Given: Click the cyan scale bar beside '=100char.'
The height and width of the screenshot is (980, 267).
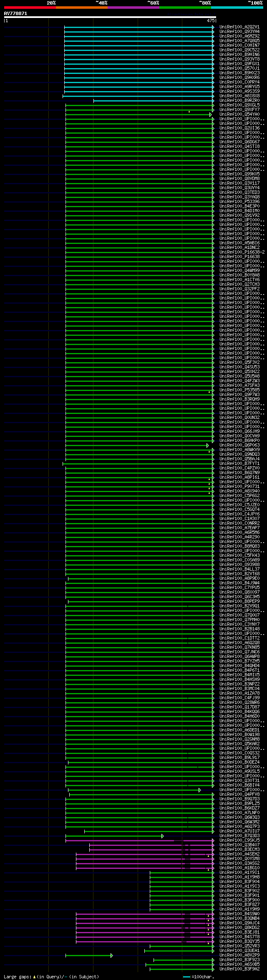Looking at the screenshot, I should click(x=186, y=977).
